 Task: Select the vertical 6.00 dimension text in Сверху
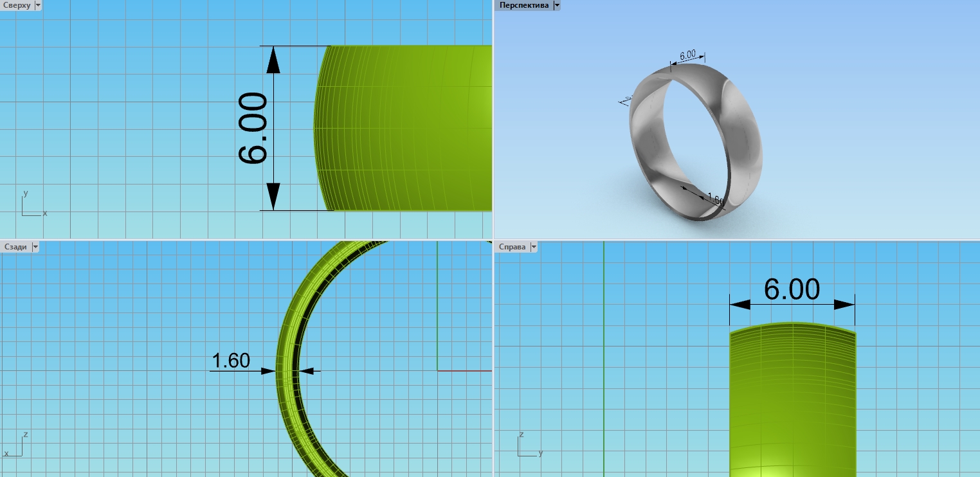pyautogui.click(x=253, y=128)
